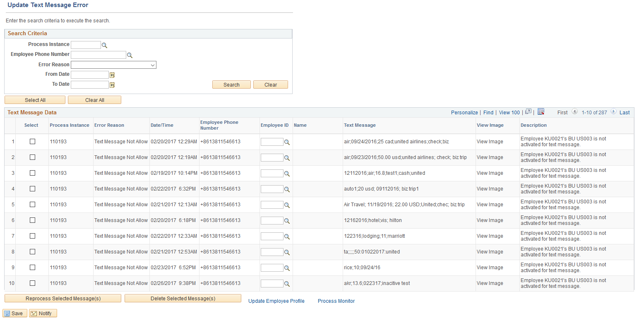
Task: Click the View 100 link
Action: 509,112
